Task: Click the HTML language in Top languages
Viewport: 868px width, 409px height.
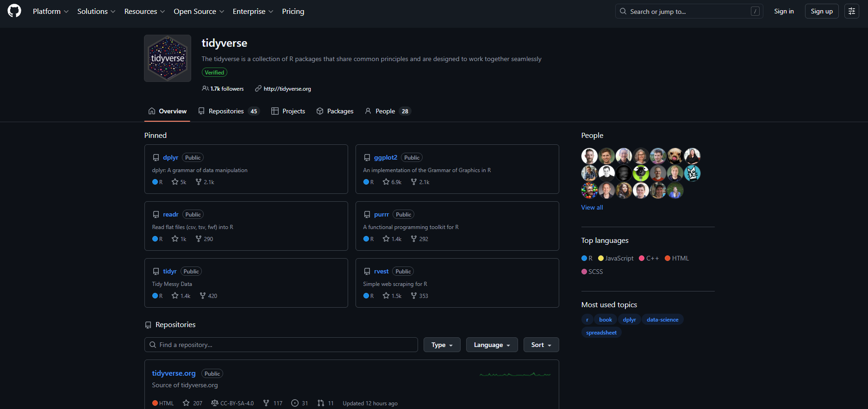Action: pyautogui.click(x=677, y=258)
